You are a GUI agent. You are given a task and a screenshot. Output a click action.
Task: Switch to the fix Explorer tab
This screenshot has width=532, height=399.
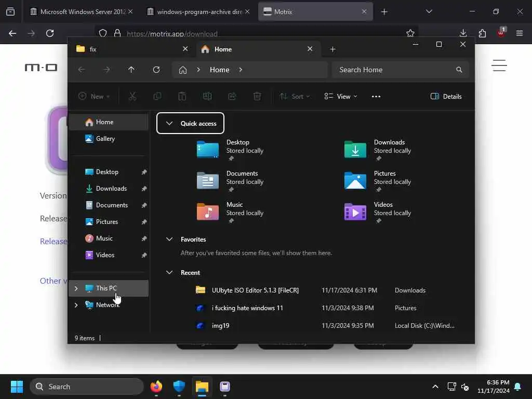(x=132, y=49)
